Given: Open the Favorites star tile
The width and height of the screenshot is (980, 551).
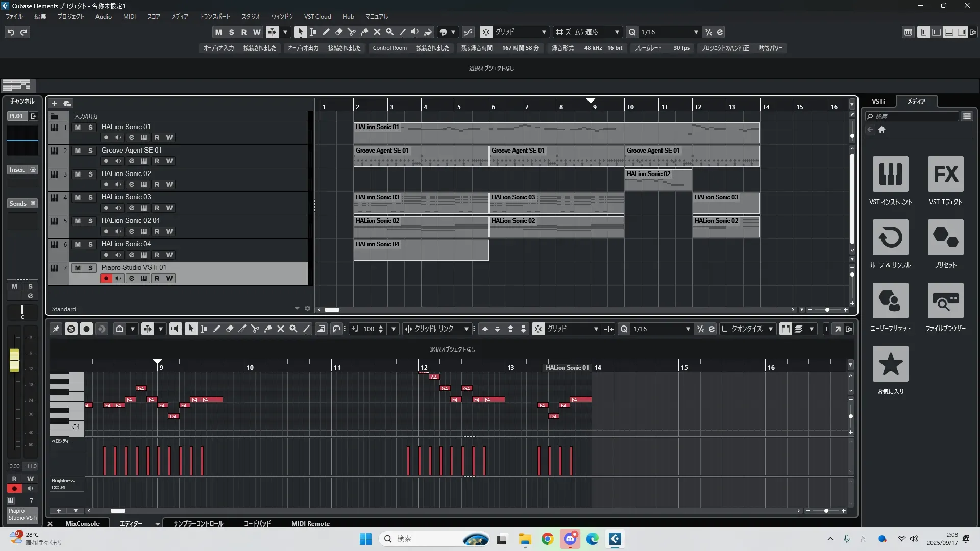Looking at the screenshot, I should point(890,364).
